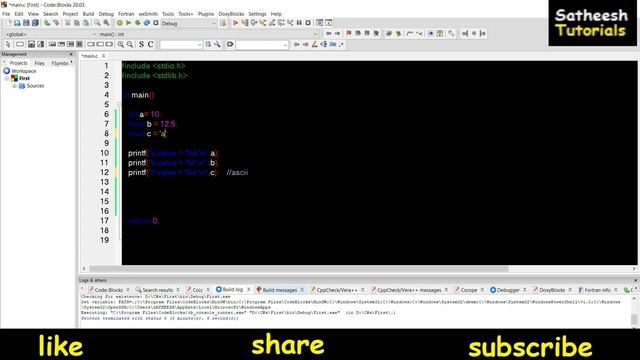Image resolution: width=640 pixels, height=360 pixels.
Task: Toggle comments with the C icon
Action: pos(150,44)
